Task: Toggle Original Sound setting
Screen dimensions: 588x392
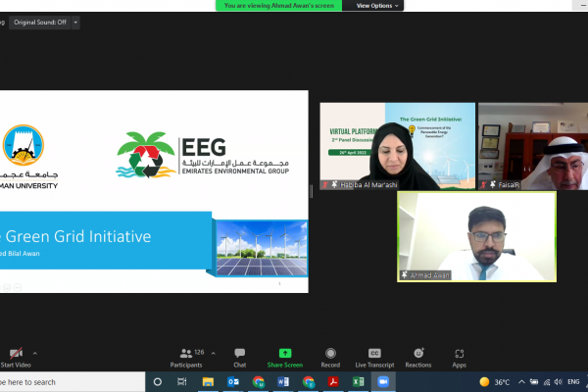Action: [38, 22]
